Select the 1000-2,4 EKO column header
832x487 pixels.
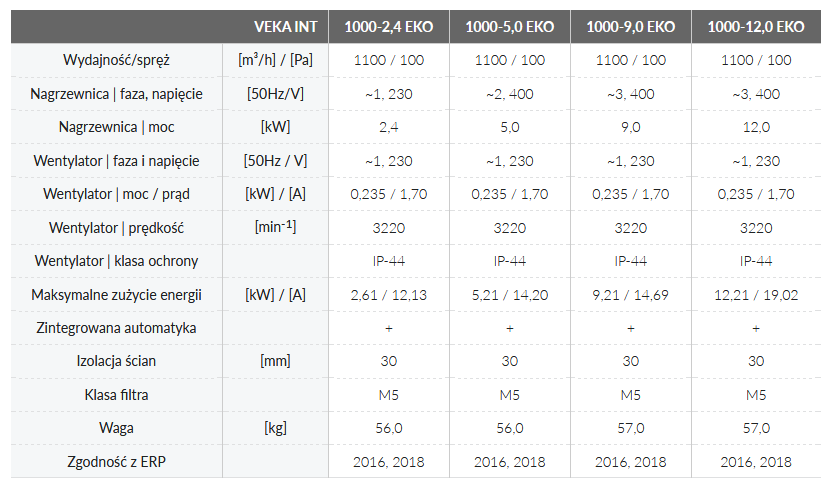(x=389, y=26)
